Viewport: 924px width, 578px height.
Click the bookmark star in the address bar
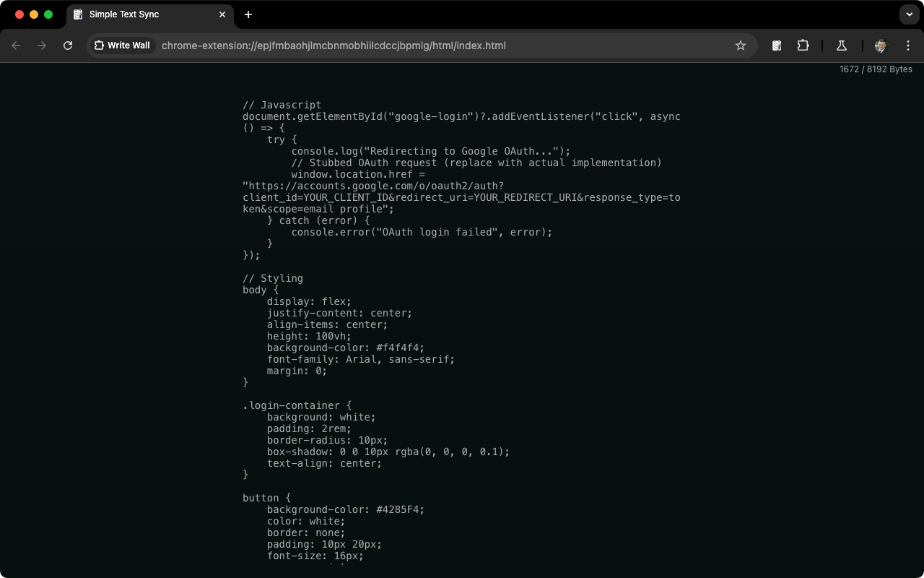click(741, 45)
